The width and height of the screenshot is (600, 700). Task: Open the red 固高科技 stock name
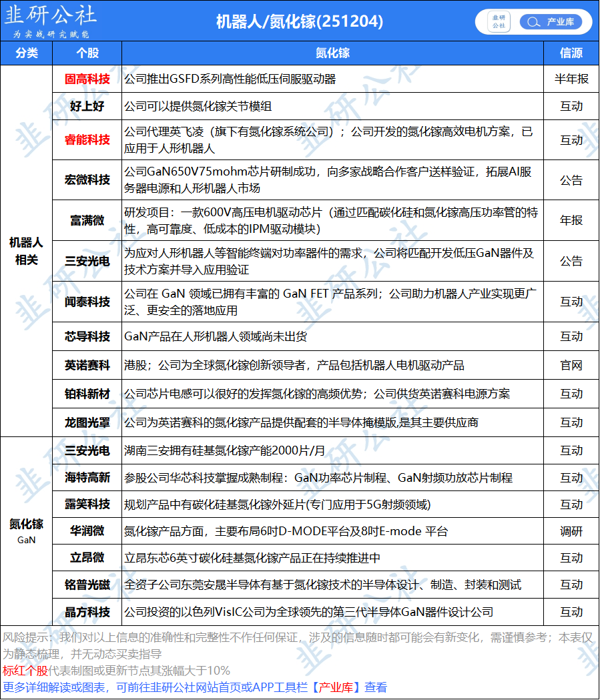[87, 79]
